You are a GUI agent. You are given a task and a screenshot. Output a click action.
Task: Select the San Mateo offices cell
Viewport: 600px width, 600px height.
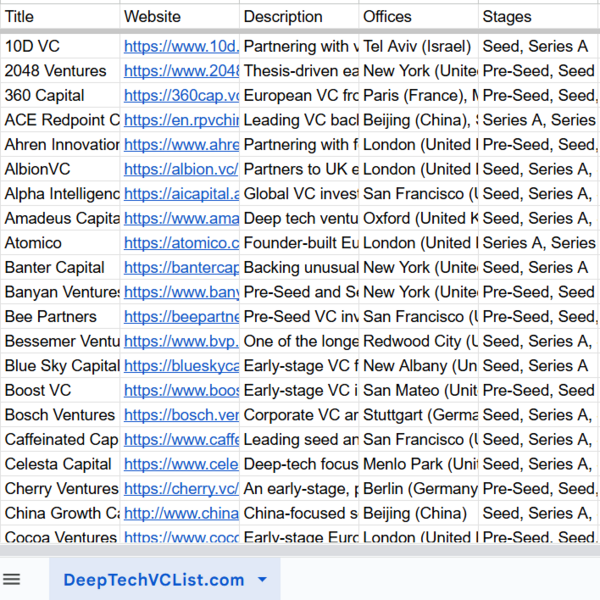pyautogui.click(x=418, y=390)
